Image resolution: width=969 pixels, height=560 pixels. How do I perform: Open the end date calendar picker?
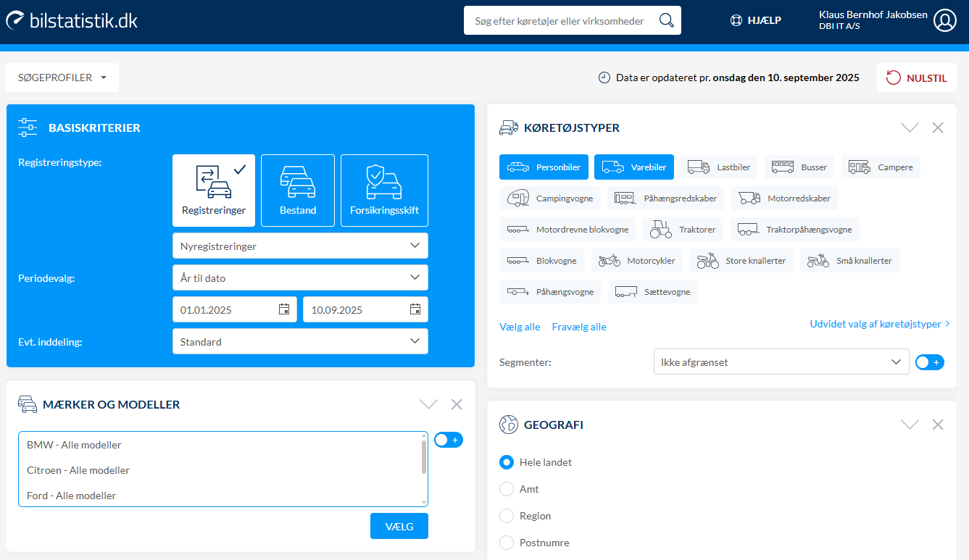[x=415, y=309]
